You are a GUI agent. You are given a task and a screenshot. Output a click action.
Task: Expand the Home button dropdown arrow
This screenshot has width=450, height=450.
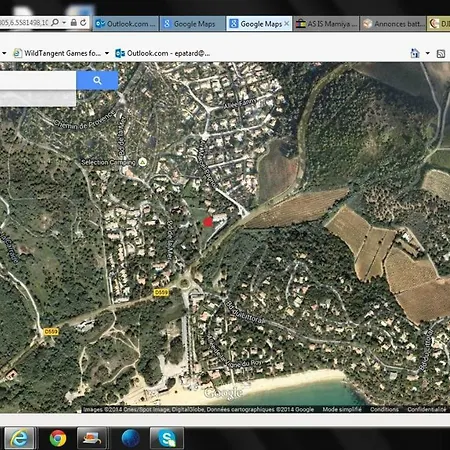coord(428,53)
